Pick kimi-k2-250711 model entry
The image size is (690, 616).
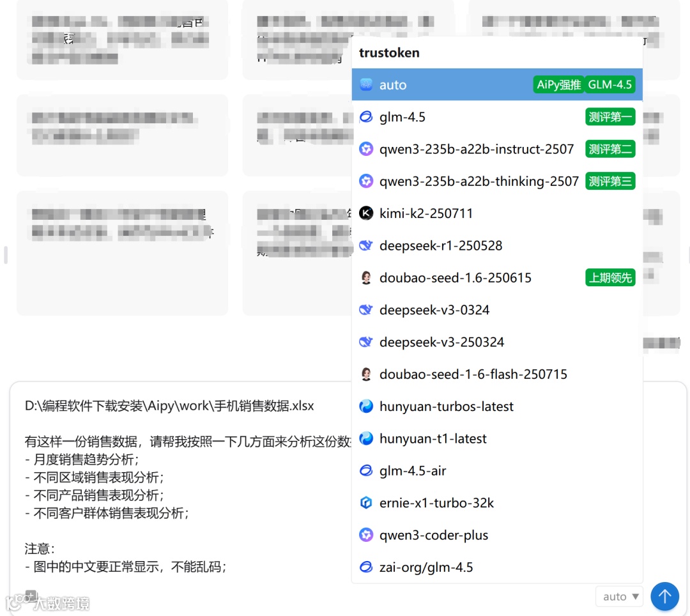point(497,213)
